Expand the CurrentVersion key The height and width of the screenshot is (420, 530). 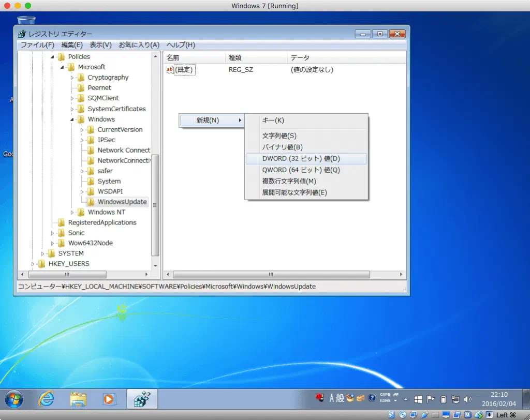pyautogui.click(x=82, y=130)
